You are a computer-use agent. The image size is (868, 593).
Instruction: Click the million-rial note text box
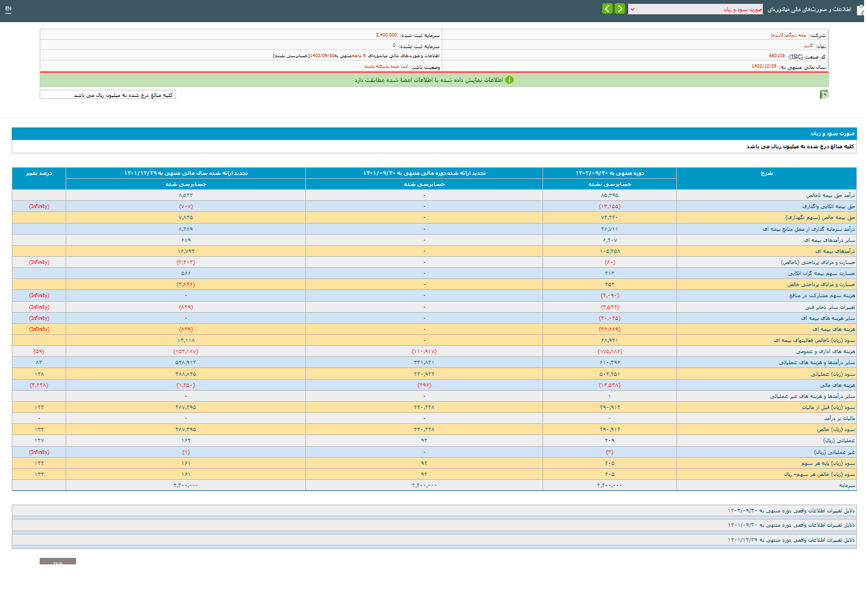(x=108, y=95)
